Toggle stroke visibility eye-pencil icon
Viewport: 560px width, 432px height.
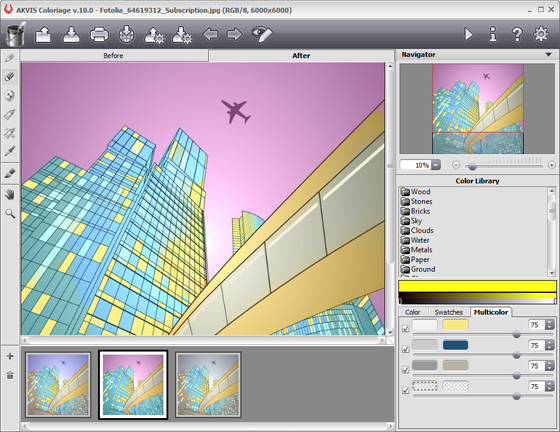262,34
